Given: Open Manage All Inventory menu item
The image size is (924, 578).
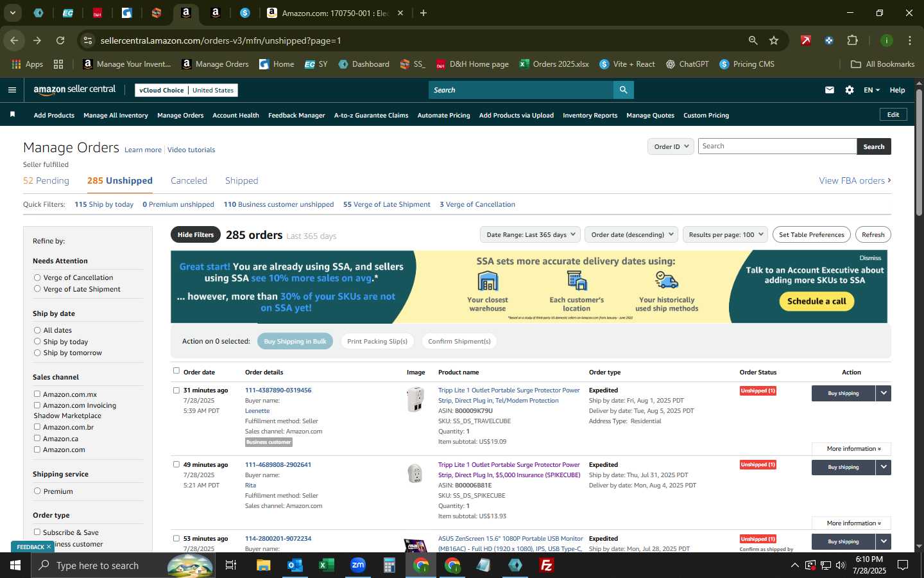Looking at the screenshot, I should pos(116,116).
